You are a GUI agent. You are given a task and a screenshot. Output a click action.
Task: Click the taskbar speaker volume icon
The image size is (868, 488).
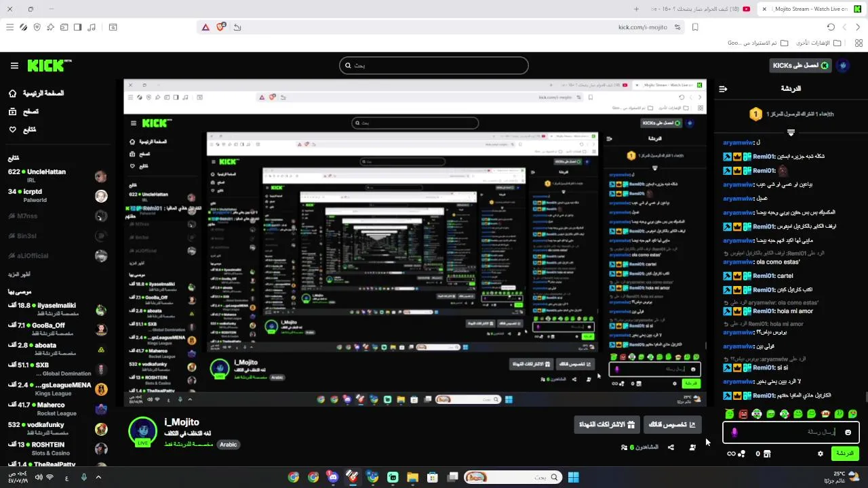point(39,477)
